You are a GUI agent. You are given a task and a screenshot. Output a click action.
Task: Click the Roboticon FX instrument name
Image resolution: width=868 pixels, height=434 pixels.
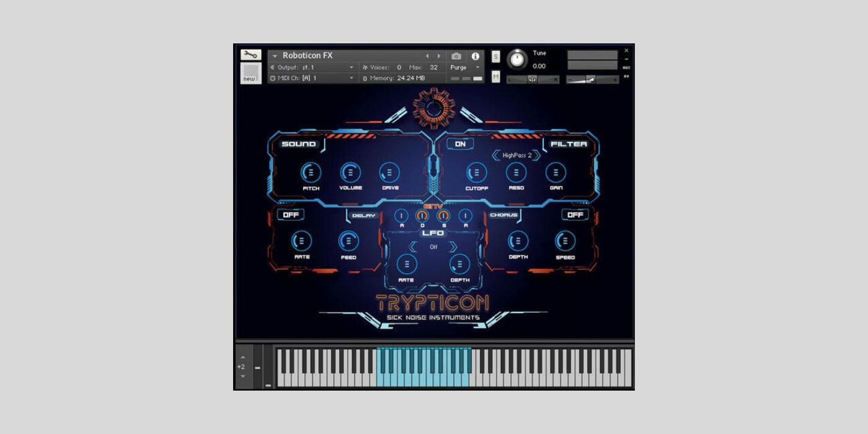[308, 55]
